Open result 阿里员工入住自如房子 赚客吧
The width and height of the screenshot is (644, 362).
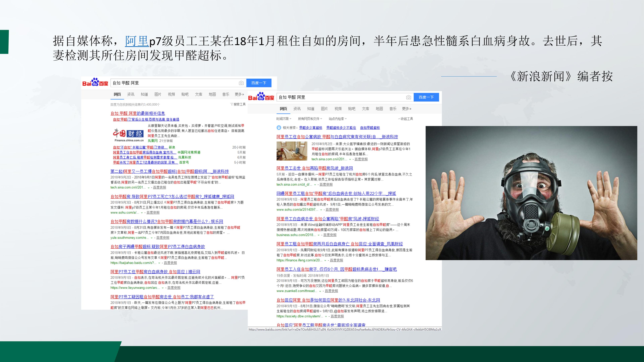[x=336, y=269]
